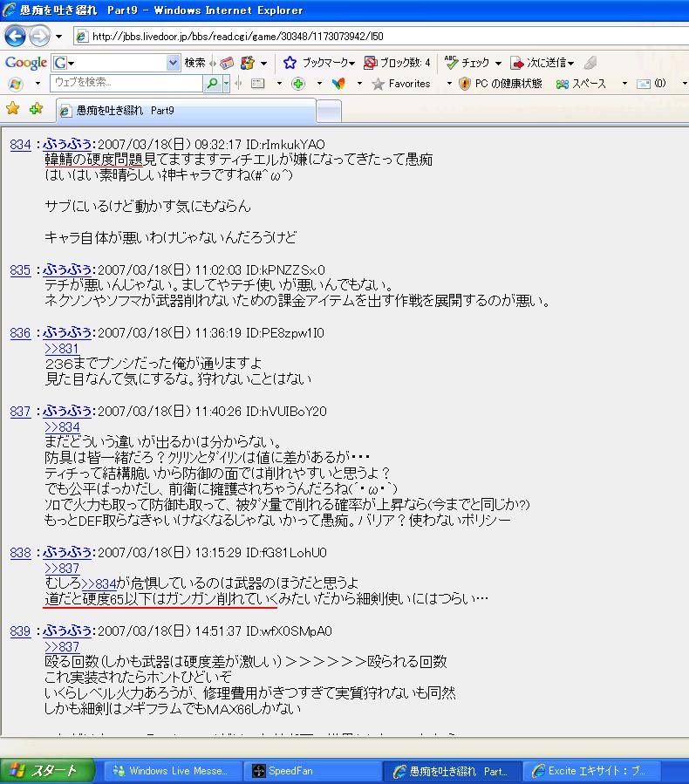Click post number 839 link

click(x=21, y=631)
